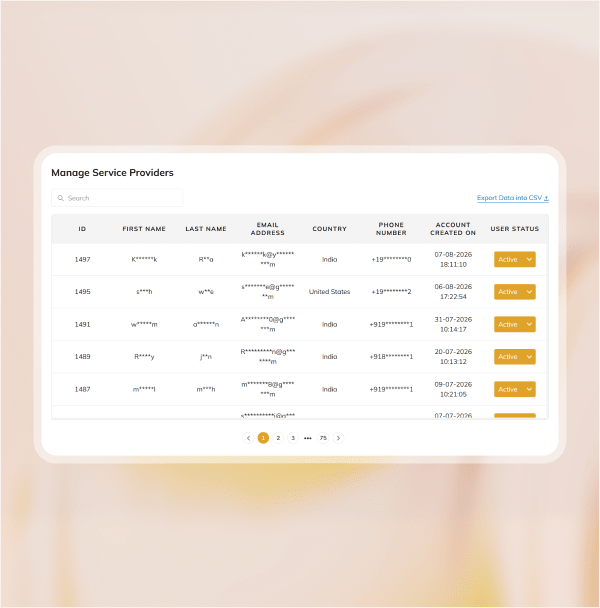600x608 pixels.
Task: Click created date 31-07-2026 10:14:17
Action: [453, 324]
